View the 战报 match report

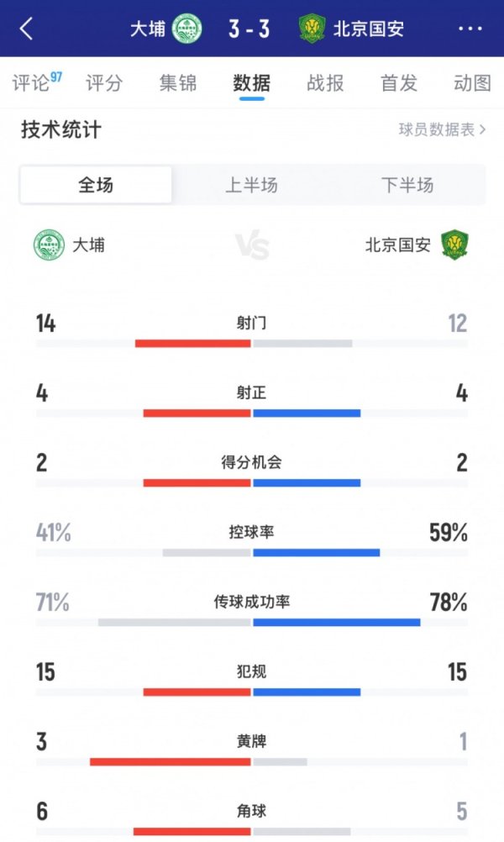pos(323,84)
